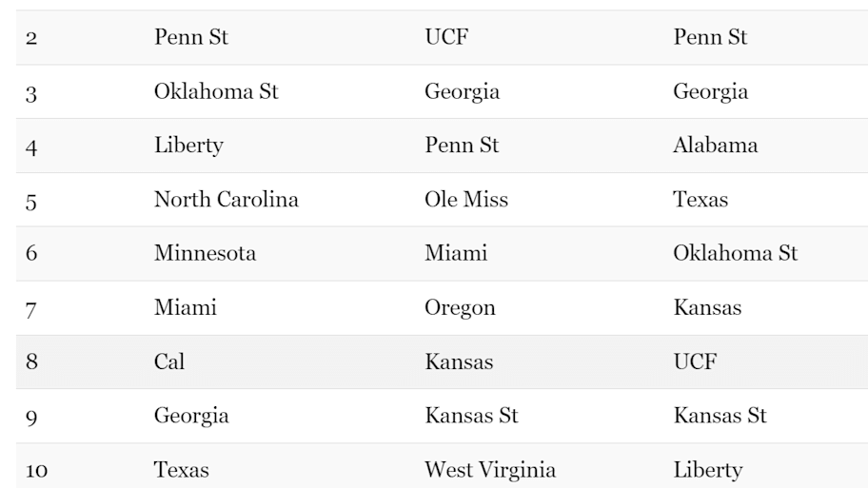Click rank number 9 in the first column

point(31,417)
